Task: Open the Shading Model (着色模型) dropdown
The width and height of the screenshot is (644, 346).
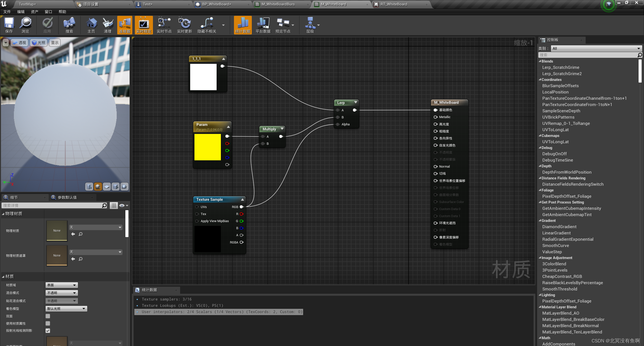Action: (x=66, y=309)
